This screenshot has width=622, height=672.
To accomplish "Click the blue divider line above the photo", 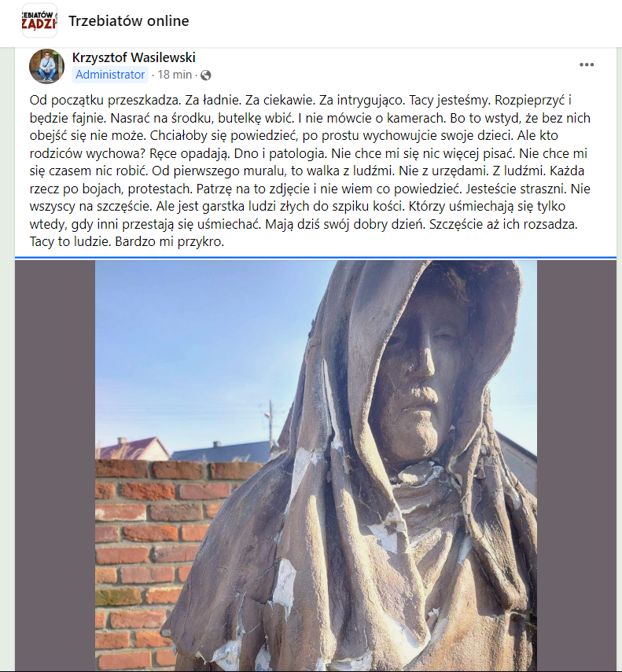I will [x=318, y=258].
